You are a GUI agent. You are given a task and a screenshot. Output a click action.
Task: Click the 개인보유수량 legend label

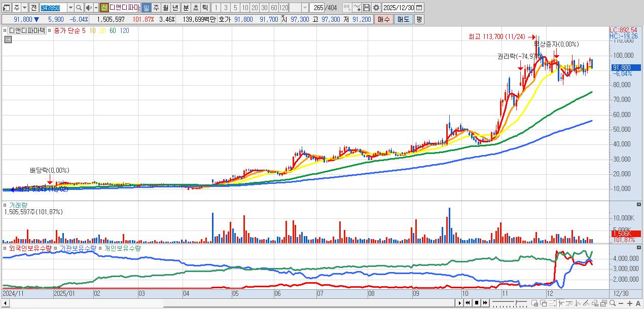point(122,248)
